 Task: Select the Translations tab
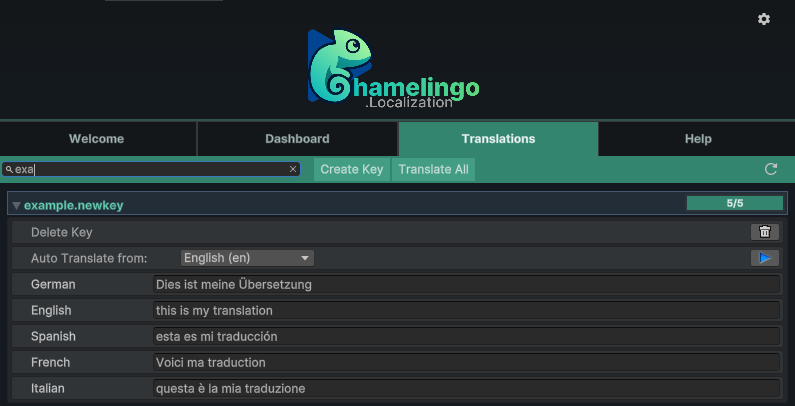point(498,139)
